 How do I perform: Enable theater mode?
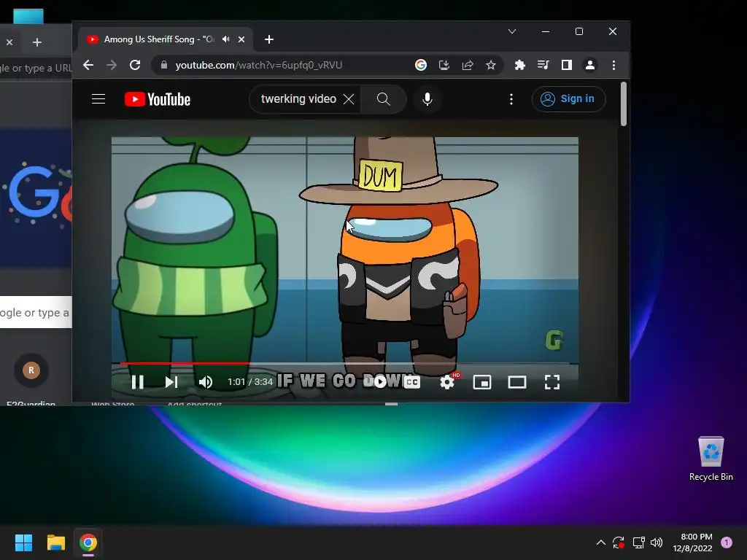tap(517, 382)
